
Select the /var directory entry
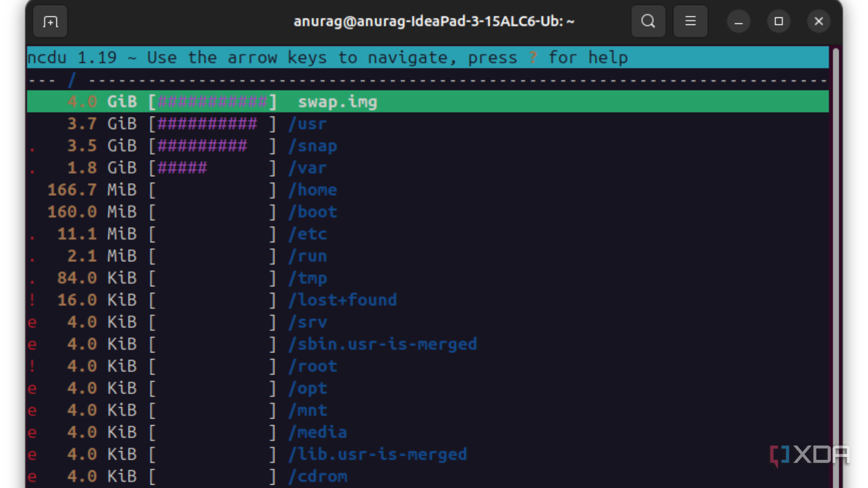click(308, 168)
